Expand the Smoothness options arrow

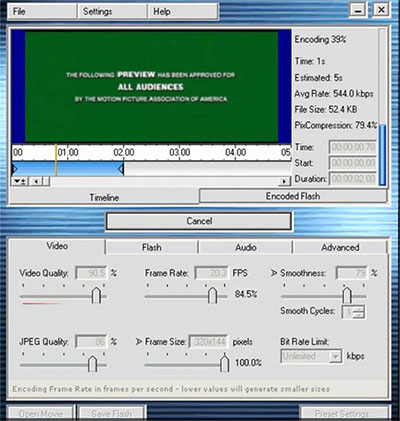click(x=274, y=273)
